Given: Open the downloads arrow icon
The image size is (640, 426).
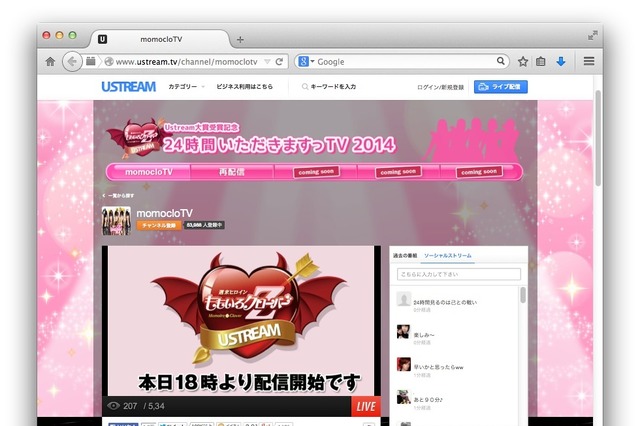Looking at the screenshot, I should [x=561, y=62].
